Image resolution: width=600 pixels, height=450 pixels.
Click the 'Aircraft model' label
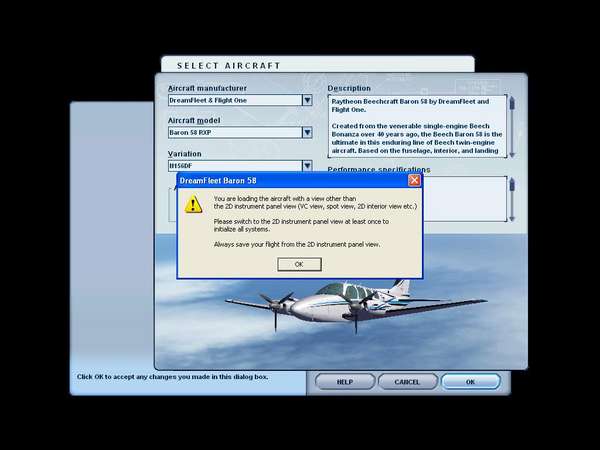(194, 121)
